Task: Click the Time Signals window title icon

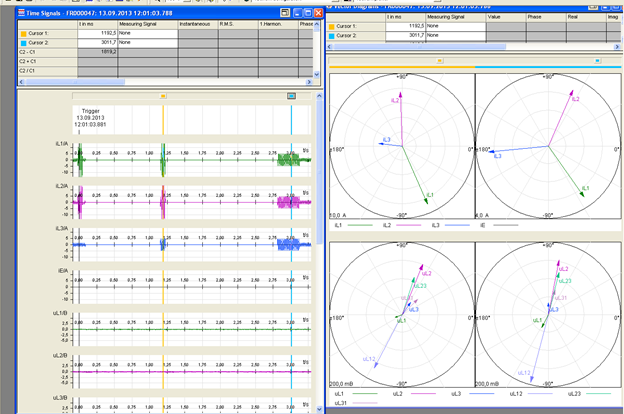Action: [21, 13]
